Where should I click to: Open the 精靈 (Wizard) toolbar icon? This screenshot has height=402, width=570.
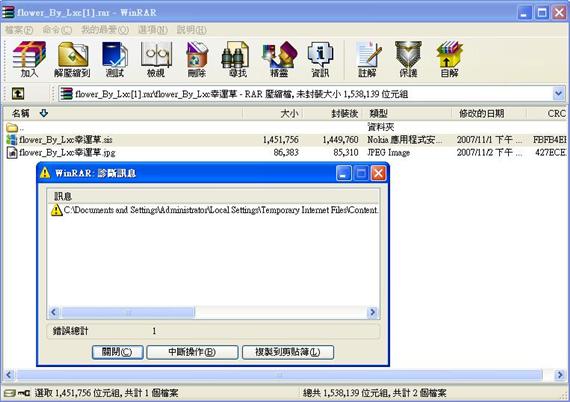coord(279,59)
